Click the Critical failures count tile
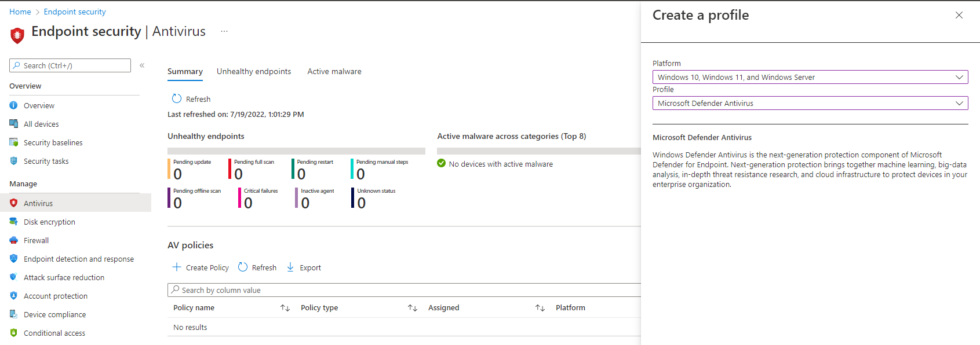This screenshot has width=980, height=345. [258, 198]
